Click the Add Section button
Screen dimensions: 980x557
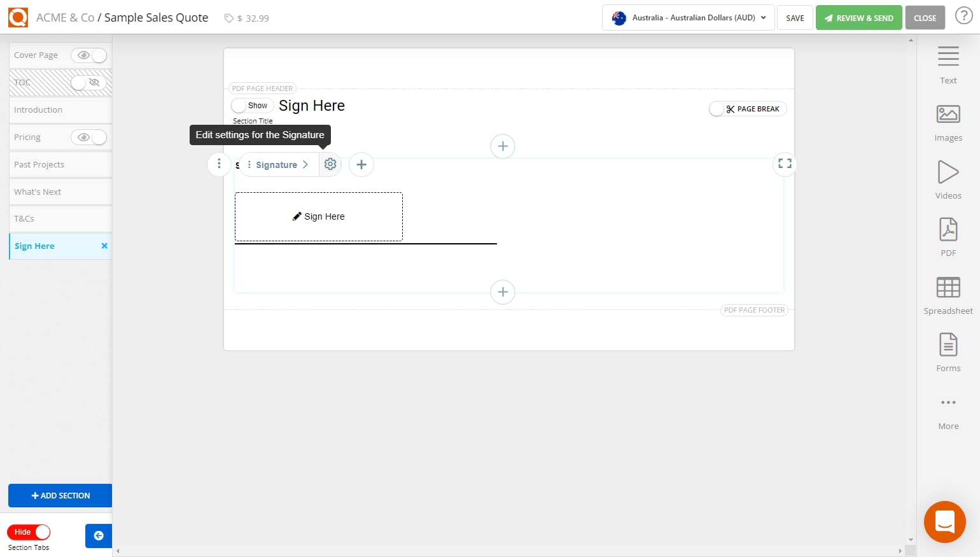[x=60, y=495]
